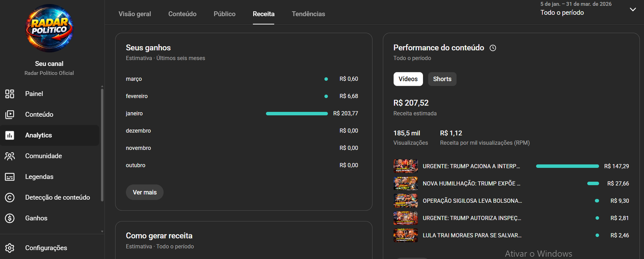The image size is (644, 259).
Task: Open the Comunidade people icon
Action: pyautogui.click(x=10, y=156)
